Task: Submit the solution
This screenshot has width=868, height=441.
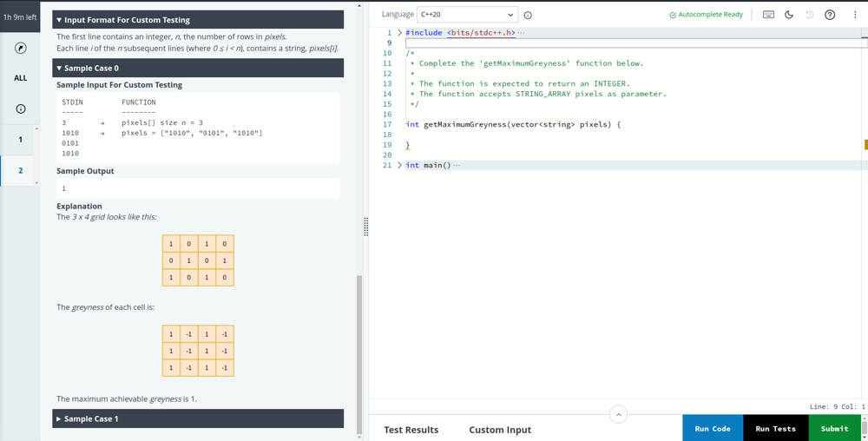Action: [x=834, y=428]
